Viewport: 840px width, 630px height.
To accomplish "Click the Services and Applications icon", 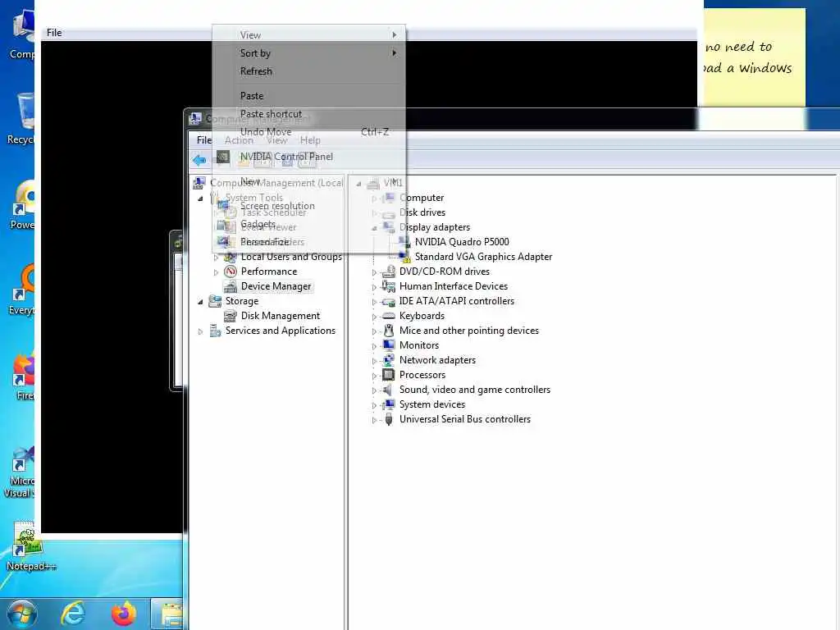I will click(x=215, y=331).
